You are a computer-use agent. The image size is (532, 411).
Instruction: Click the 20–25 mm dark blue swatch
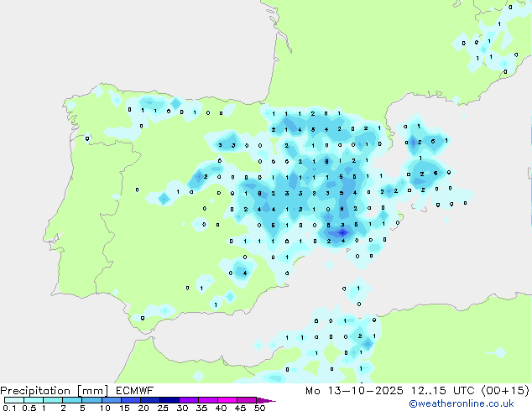pos(149,400)
